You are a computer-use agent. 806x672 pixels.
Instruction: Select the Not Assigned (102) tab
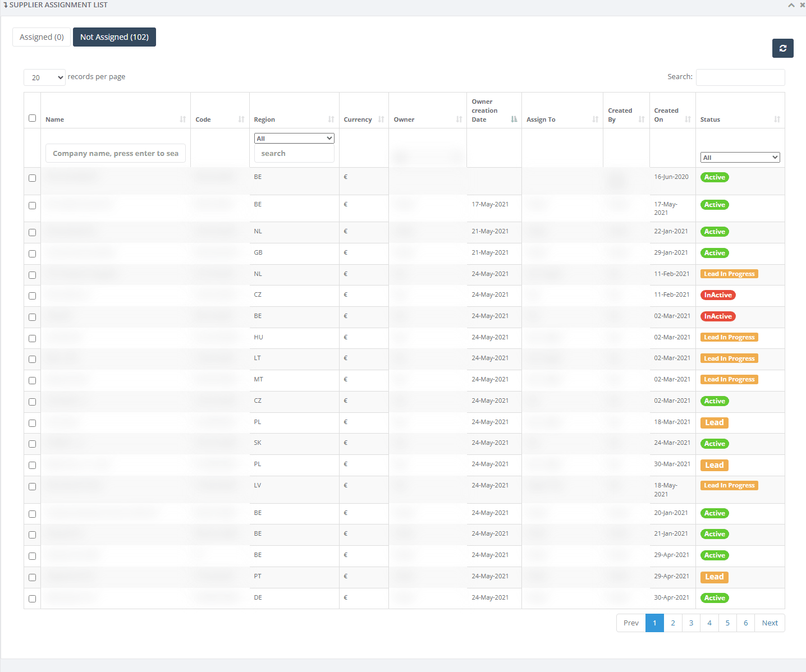click(115, 37)
